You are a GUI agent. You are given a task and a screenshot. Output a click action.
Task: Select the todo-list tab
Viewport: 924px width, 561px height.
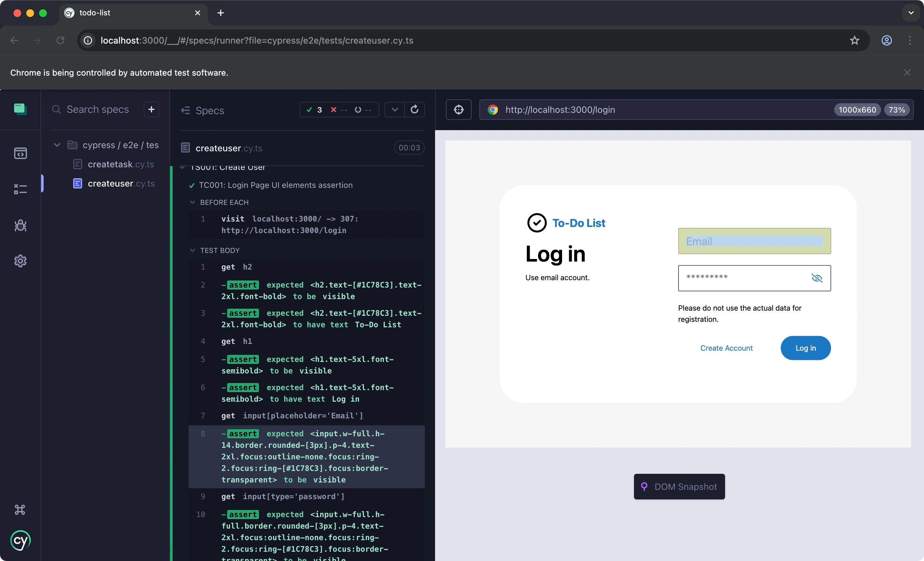coord(133,13)
